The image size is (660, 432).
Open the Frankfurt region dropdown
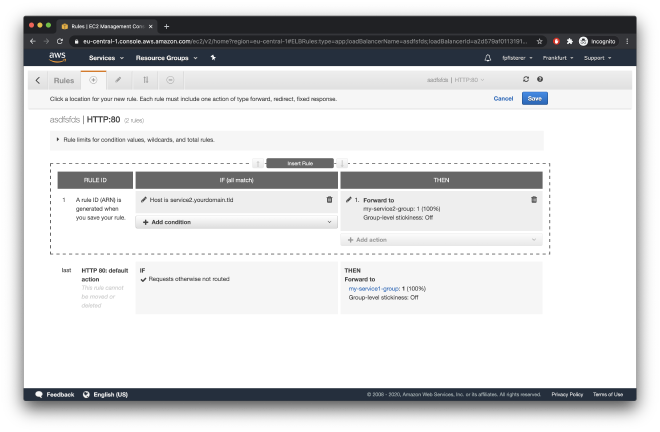pos(558,58)
